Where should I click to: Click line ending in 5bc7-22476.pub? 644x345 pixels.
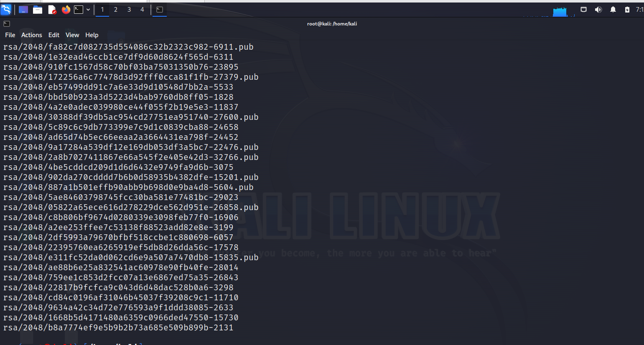pyautogui.click(x=131, y=147)
